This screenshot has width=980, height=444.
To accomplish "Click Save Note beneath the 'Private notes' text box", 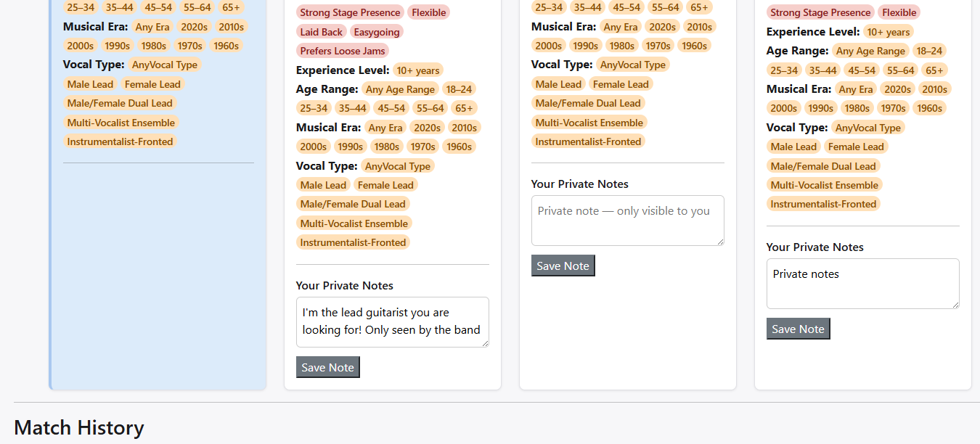I will point(798,329).
